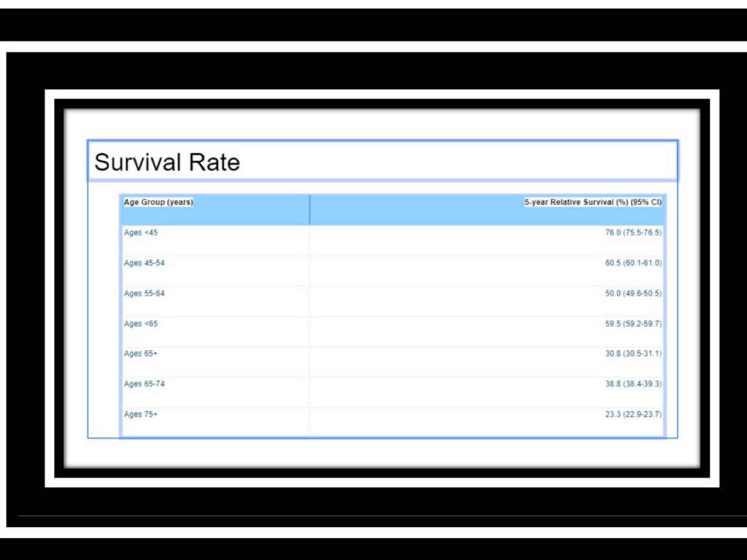Screen dimensions: 747x560
Task: Click the Ages 45-54 row label
Action: 144,263
